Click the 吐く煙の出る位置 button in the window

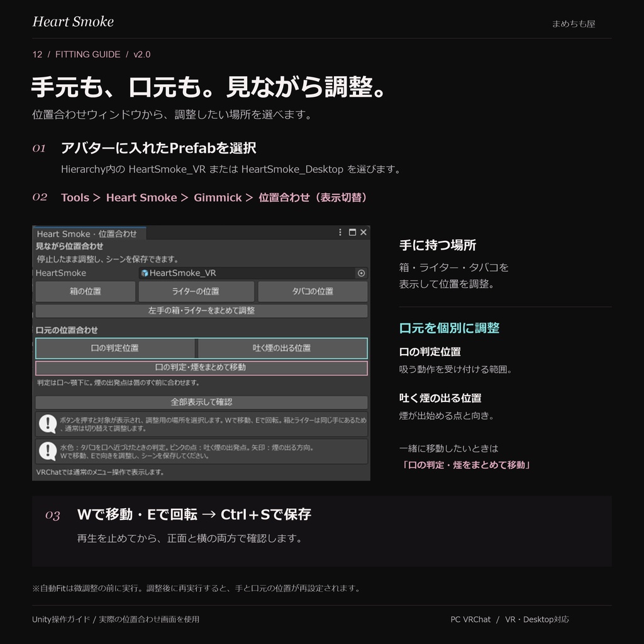pos(282,348)
